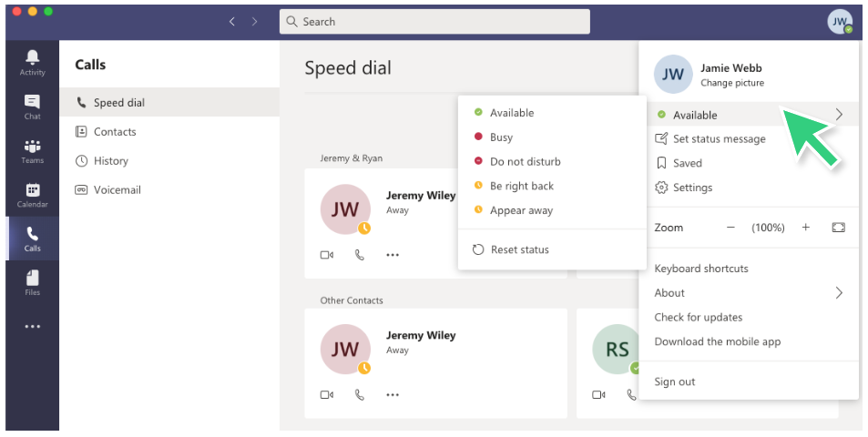Viewport: 868px width, 437px height.
Task: Click the Jamie Webb name
Action: (x=731, y=68)
